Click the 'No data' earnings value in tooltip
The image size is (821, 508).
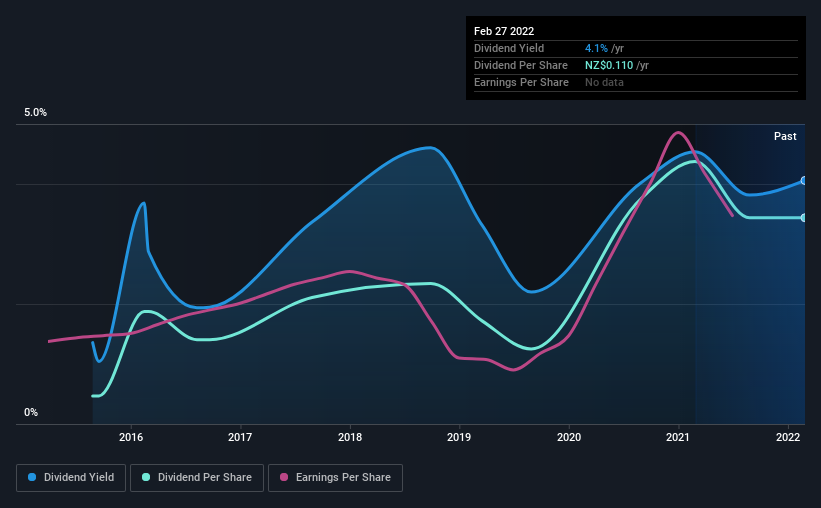[x=604, y=82]
